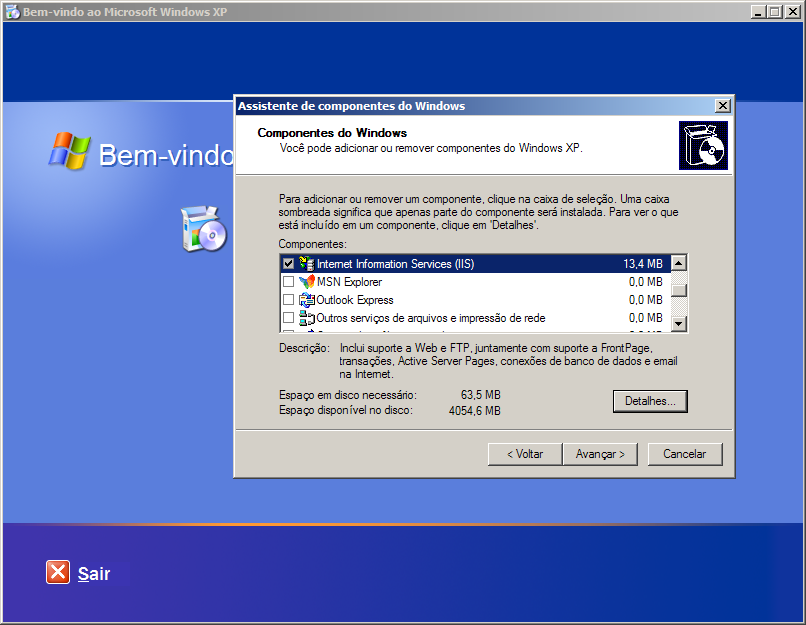806x625 pixels.
Task: Exit setup via the Sair link
Action: click(x=94, y=574)
